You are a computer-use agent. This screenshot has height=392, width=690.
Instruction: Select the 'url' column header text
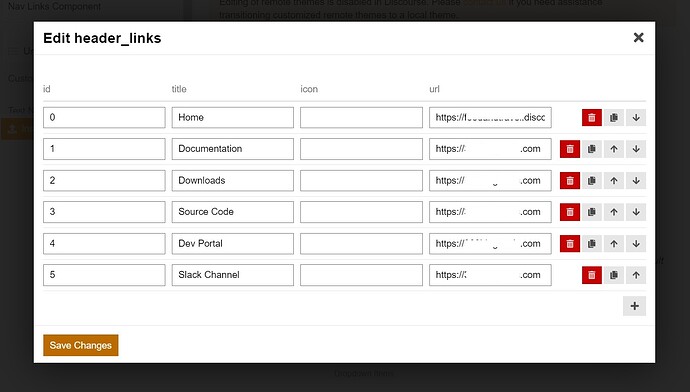(434, 89)
